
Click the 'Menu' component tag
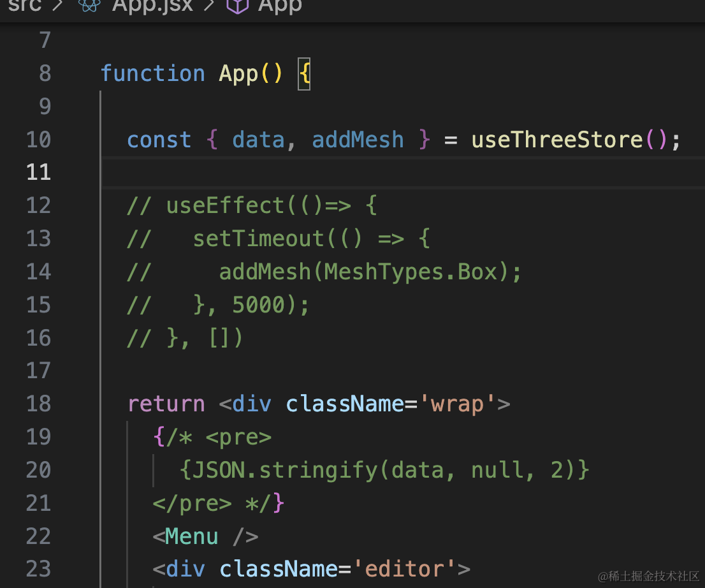point(191,536)
